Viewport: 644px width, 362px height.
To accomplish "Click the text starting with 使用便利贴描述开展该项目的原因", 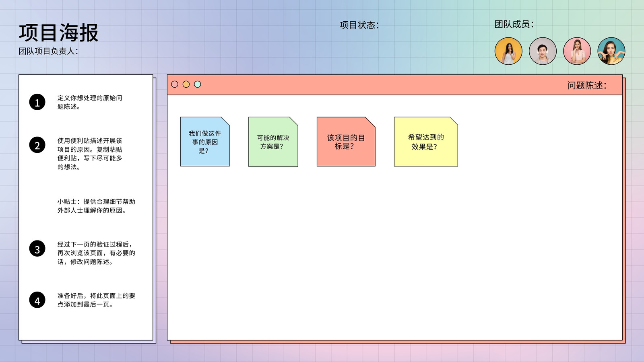I will tap(90, 154).
